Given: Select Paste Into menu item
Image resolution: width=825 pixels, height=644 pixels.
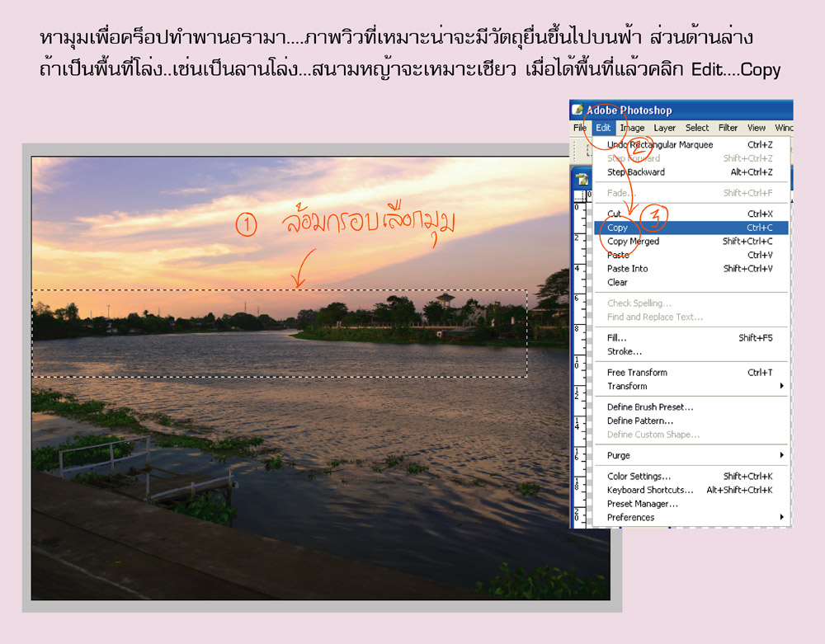Looking at the screenshot, I should [628, 269].
